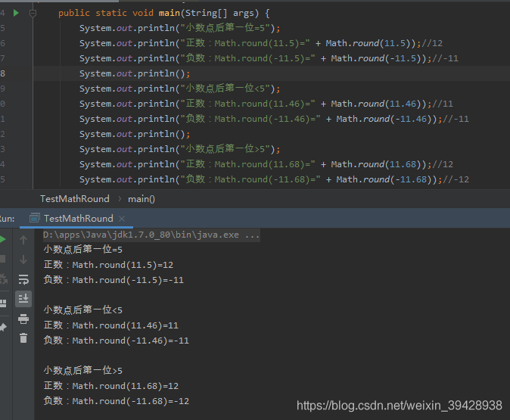The width and height of the screenshot is (510, 420).
Task: Click the code line printing "小数点后第一位<5"
Action: pyautogui.click(x=179, y=89)
